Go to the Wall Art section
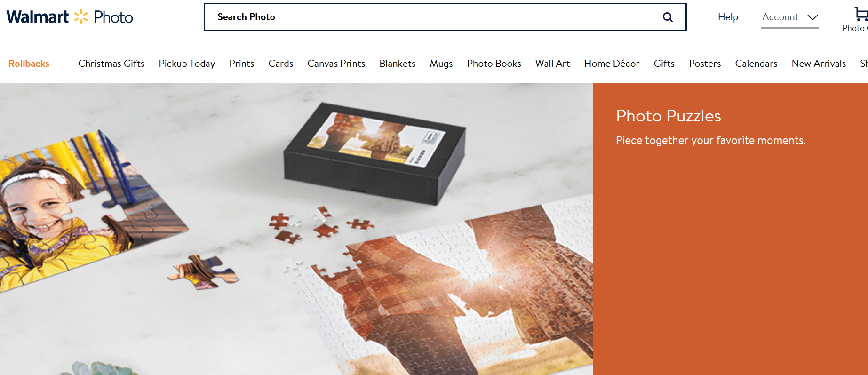Screen dimensions: 868x375 coord(553,64)
